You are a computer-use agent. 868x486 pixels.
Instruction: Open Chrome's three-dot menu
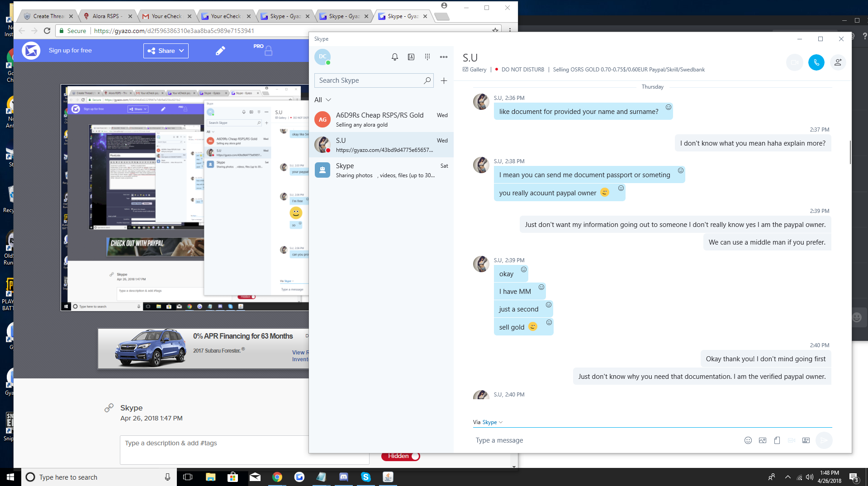(510, 31)
